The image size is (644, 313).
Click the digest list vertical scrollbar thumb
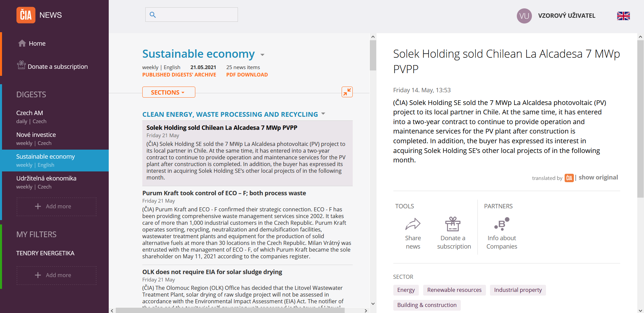click(x=373, y=55)
